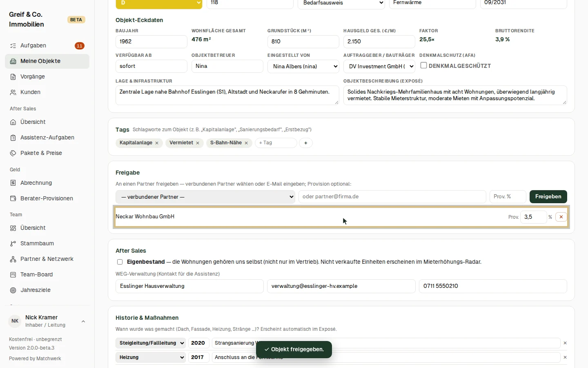This screenshot has width=588, height=368.
Task: Open Team-Board in the sidebar
Action: [47, 275]
